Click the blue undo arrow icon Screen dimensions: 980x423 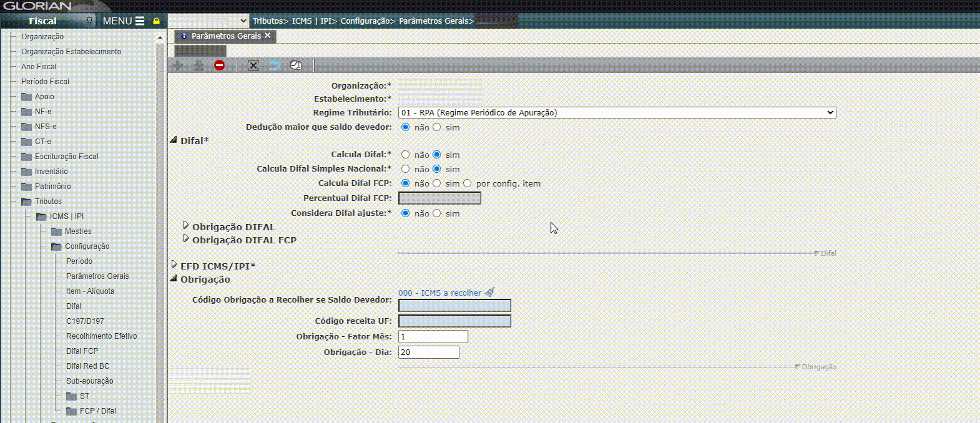(274, 66)
